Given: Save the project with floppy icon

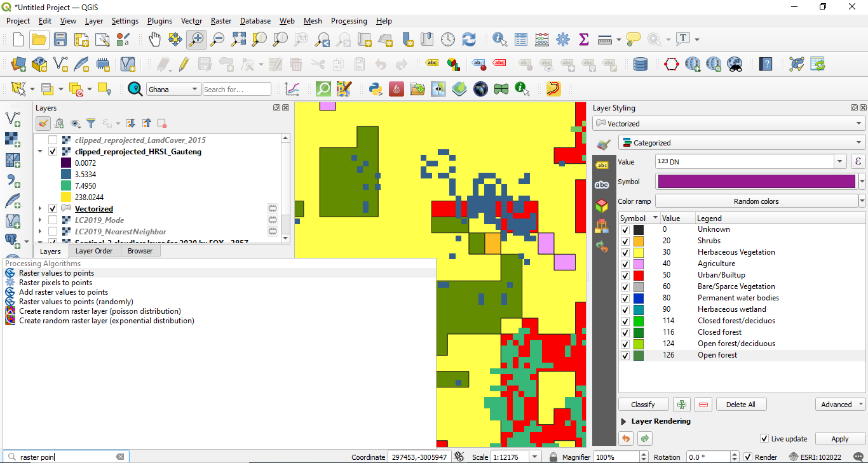Looking at the screenshot, I should point(60,39).
